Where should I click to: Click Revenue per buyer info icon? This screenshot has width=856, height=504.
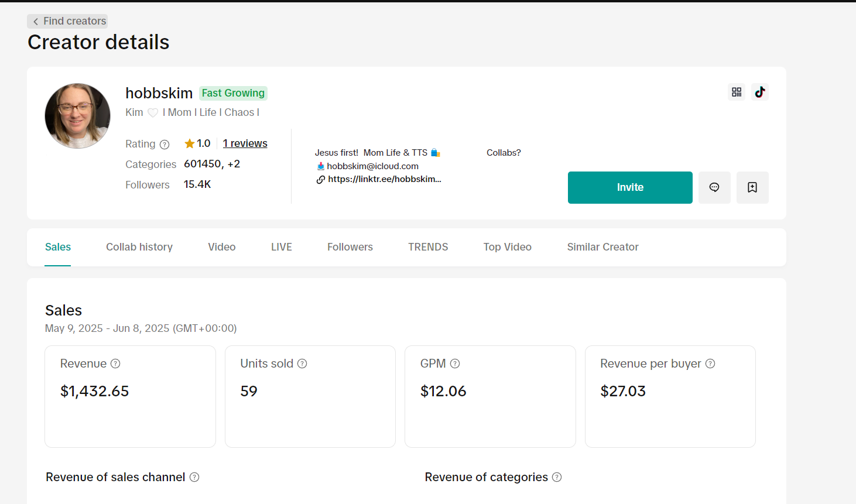click(710, 364)
